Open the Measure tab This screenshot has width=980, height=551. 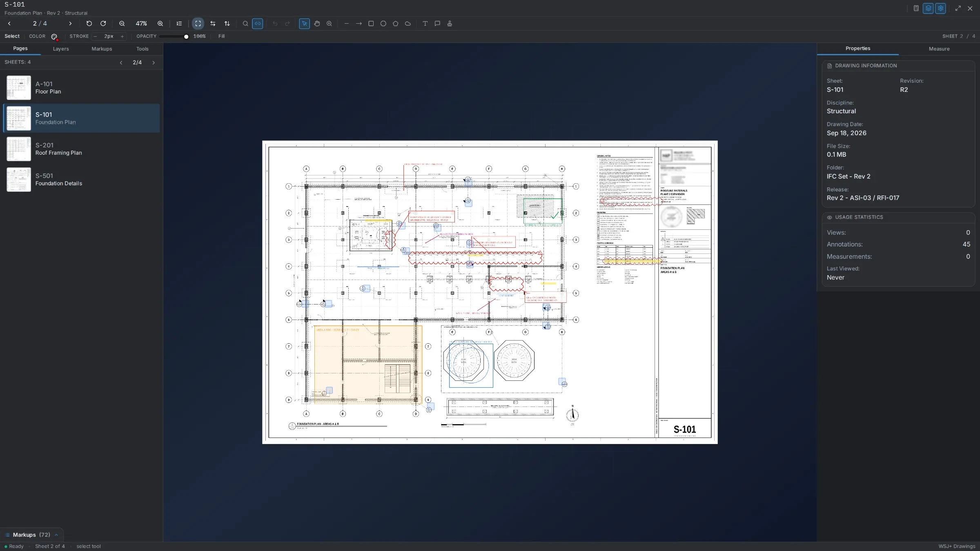tap(939, 49)
